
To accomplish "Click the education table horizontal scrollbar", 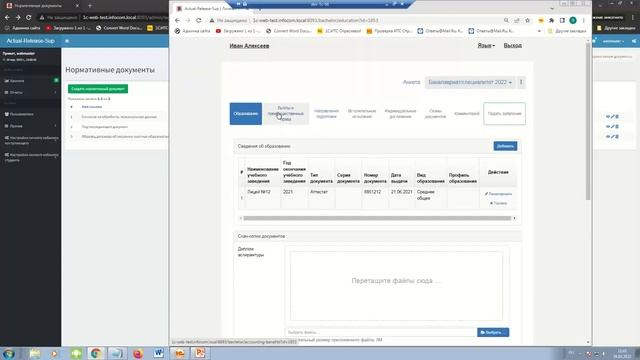I will tap(377, 218).
